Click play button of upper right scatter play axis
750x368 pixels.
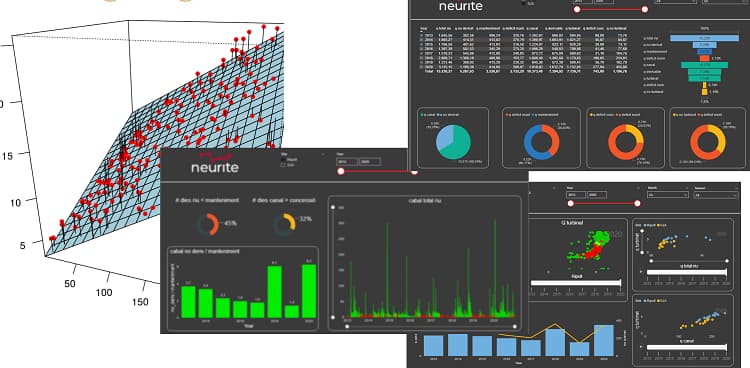tap(640, 272)
